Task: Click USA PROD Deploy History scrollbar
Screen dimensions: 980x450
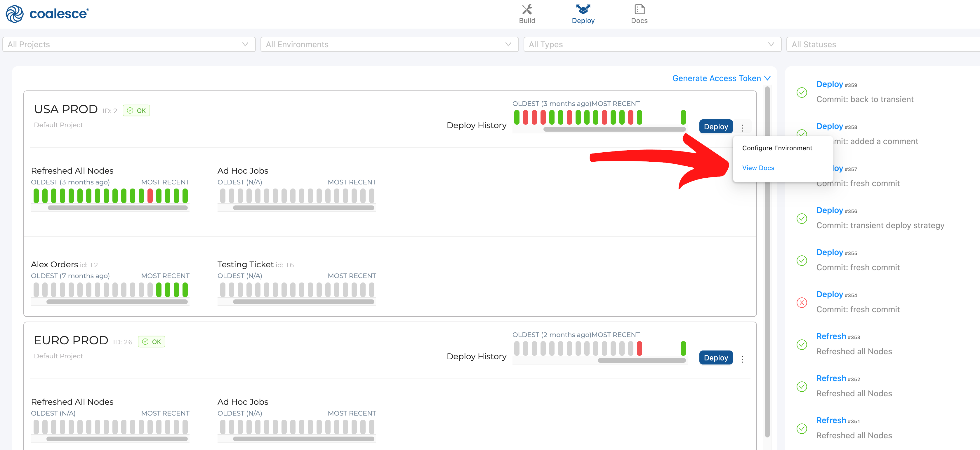Action: coord(614,130)
